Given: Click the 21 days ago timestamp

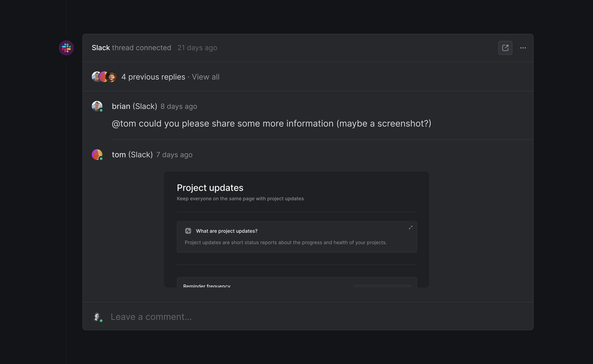Looking at the screenshot, I should click(x=197, y=48).
